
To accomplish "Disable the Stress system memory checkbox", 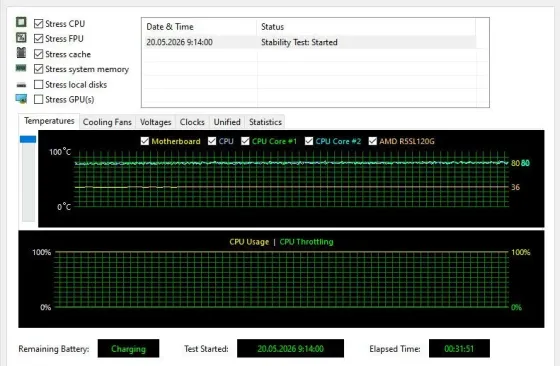I will [39, 69].
